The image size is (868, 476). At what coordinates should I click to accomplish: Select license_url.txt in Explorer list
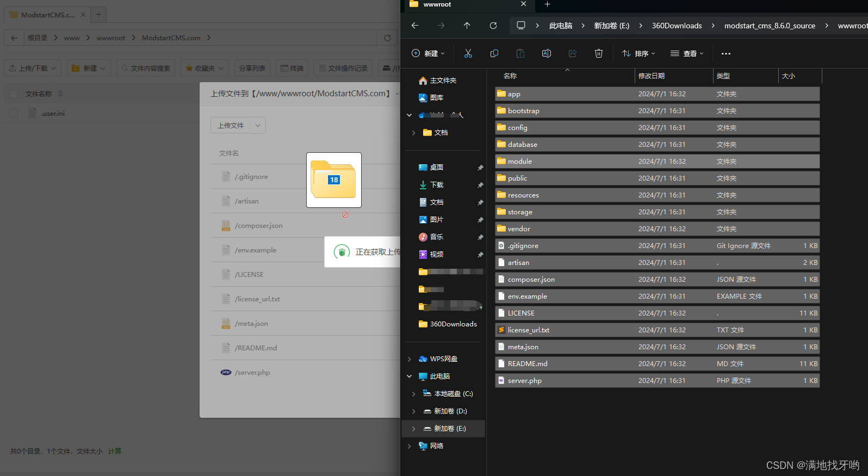point(657,330)
